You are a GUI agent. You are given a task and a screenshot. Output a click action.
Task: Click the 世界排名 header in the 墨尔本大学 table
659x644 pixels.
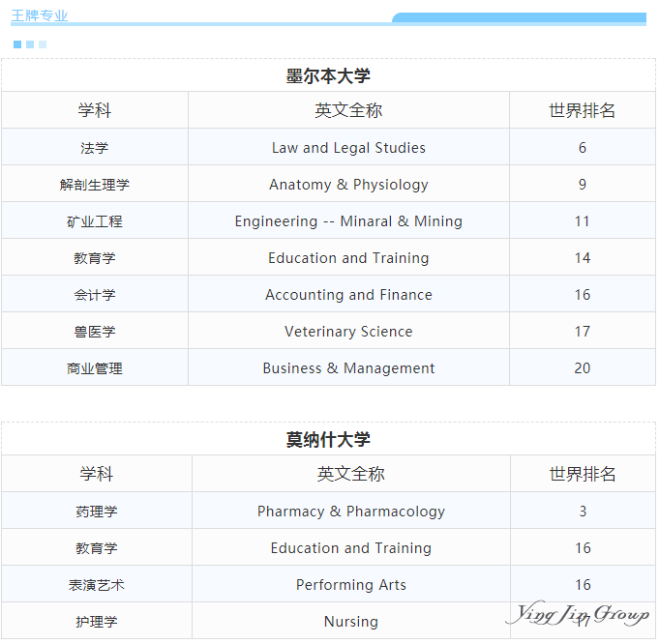click(x=583, y=110)
